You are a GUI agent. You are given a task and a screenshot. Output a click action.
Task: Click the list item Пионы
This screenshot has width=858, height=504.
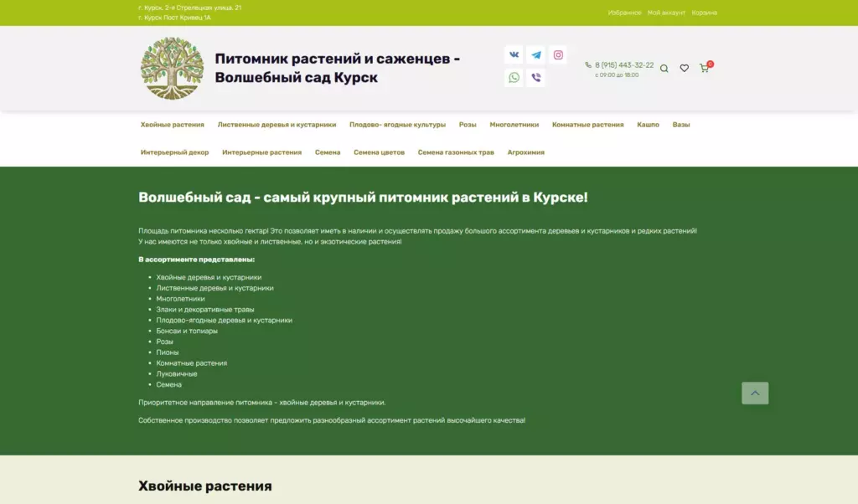pos(168,352)
